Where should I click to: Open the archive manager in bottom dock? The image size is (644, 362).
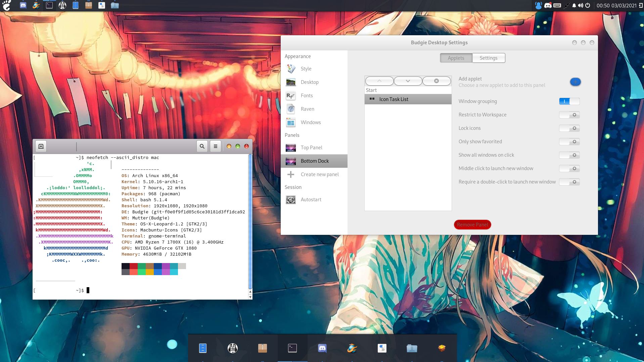pyautogui.click(x=263, y=348)
